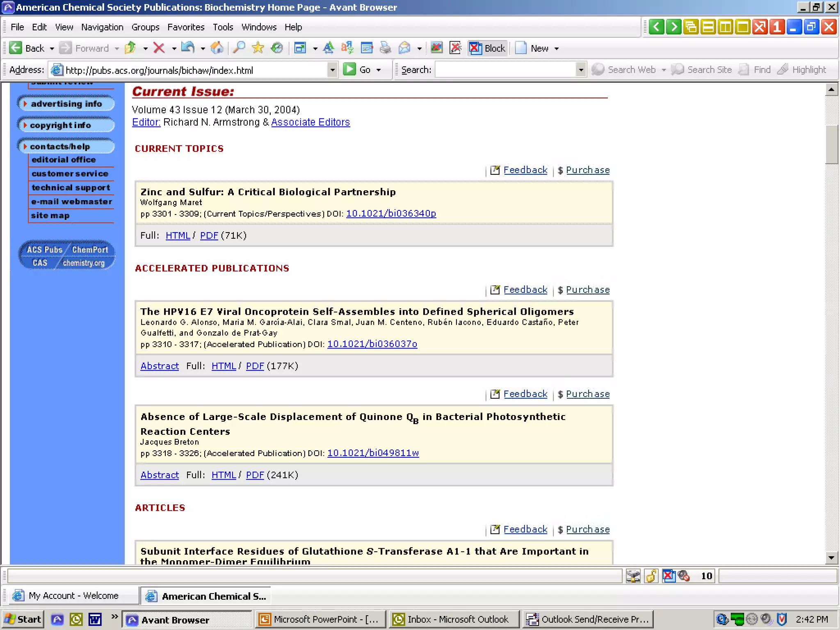Click the yellow Cascade windows icon
The image size is (840, 630).
(691, 27)
